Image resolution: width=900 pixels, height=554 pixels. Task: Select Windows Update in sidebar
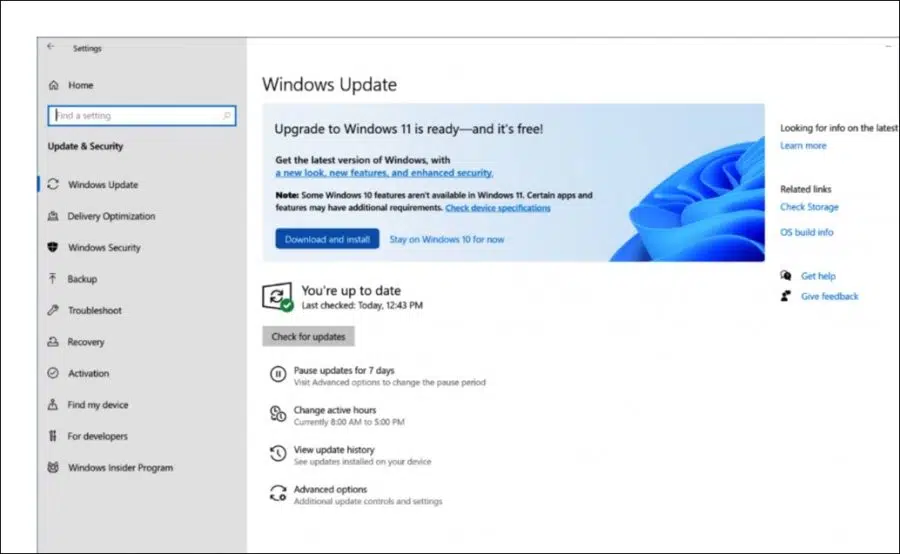(x=103, y=184)
